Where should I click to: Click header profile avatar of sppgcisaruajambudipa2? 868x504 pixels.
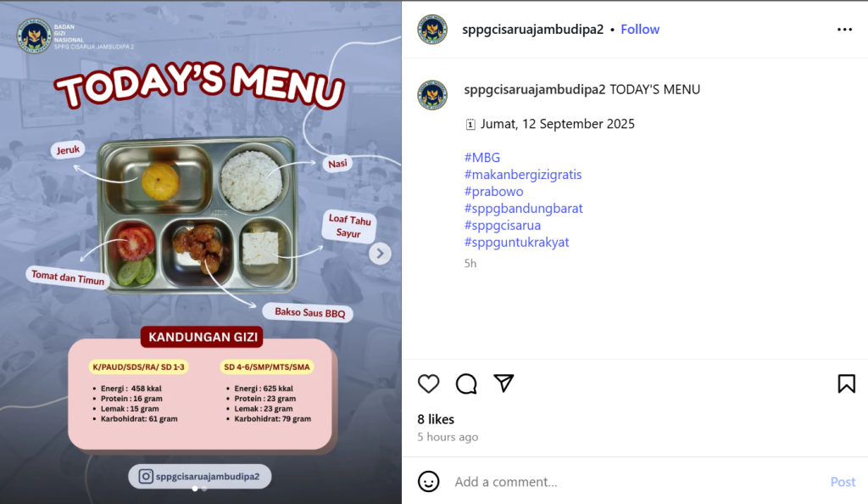tap(432, 30)
